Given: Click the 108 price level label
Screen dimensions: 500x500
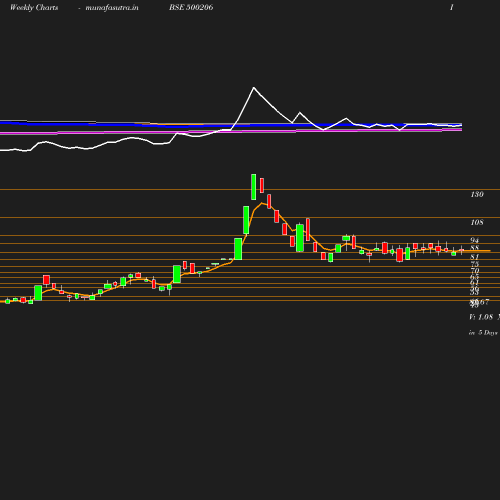Looking at the screenshot, I should pyautogui.click(x=477, y=222).
